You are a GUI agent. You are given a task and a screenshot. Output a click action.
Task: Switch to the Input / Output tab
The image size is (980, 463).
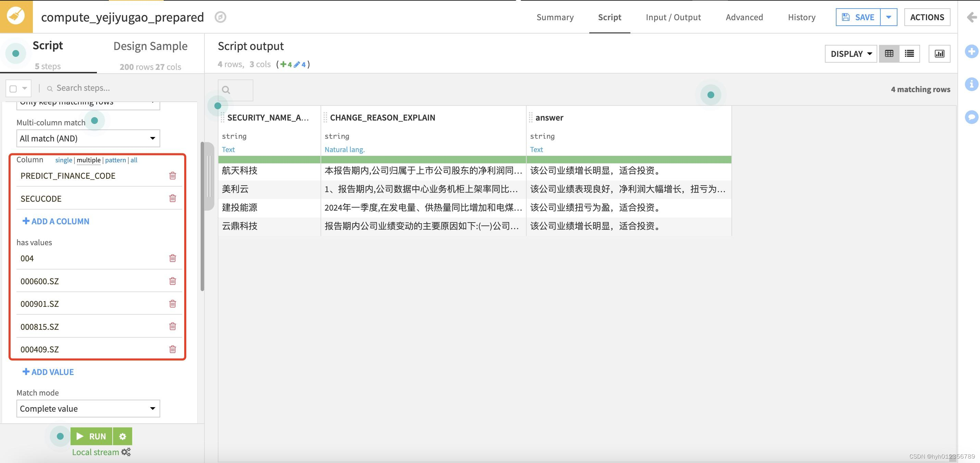coord(673,17)
